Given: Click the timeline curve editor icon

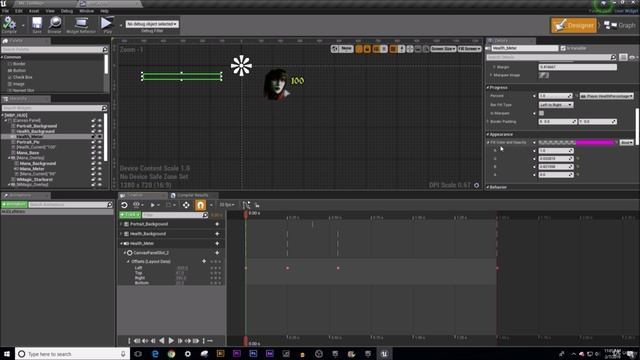Looking at the screenshot, I should pyautogui.click(x=246, y=205).
